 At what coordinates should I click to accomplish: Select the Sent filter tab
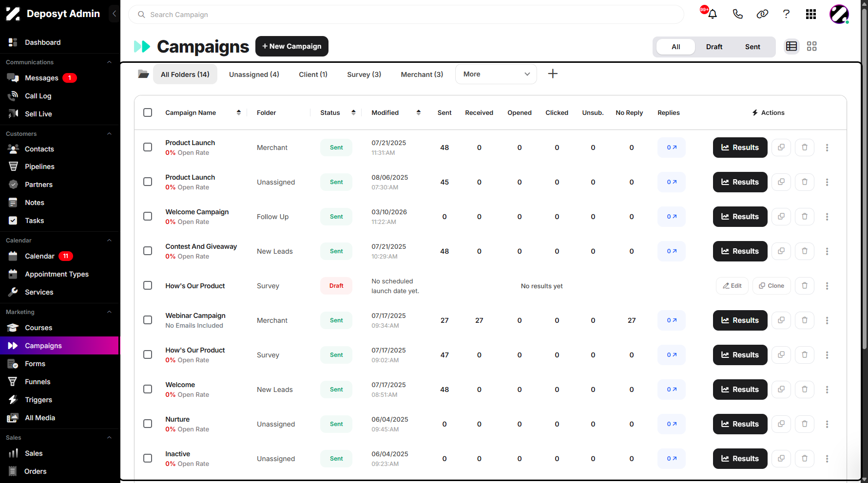pos(752,47)
